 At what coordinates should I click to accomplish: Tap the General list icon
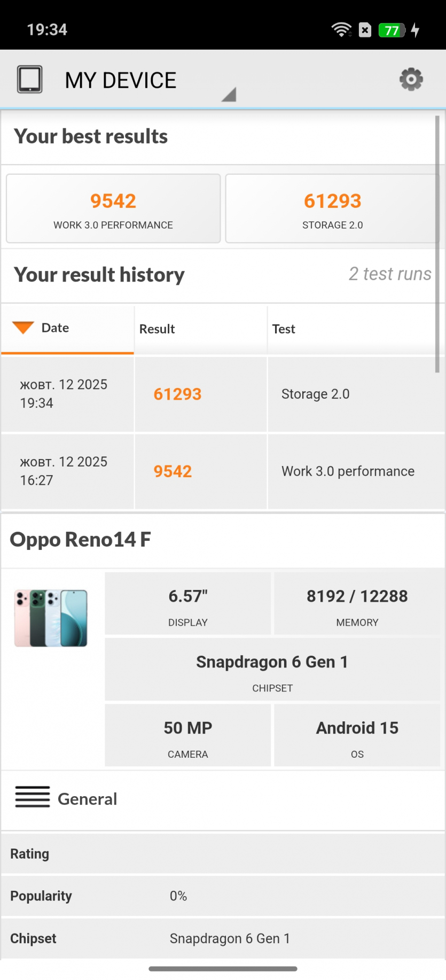coord(33,797)
